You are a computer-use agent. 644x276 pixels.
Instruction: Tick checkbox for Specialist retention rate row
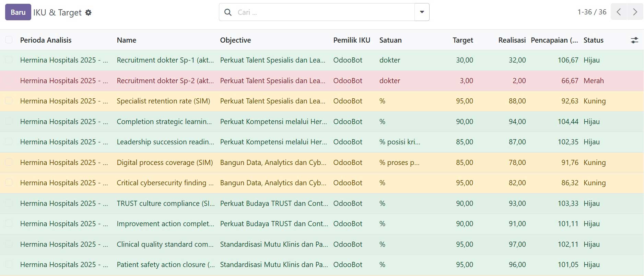click(x=9, y=101)
